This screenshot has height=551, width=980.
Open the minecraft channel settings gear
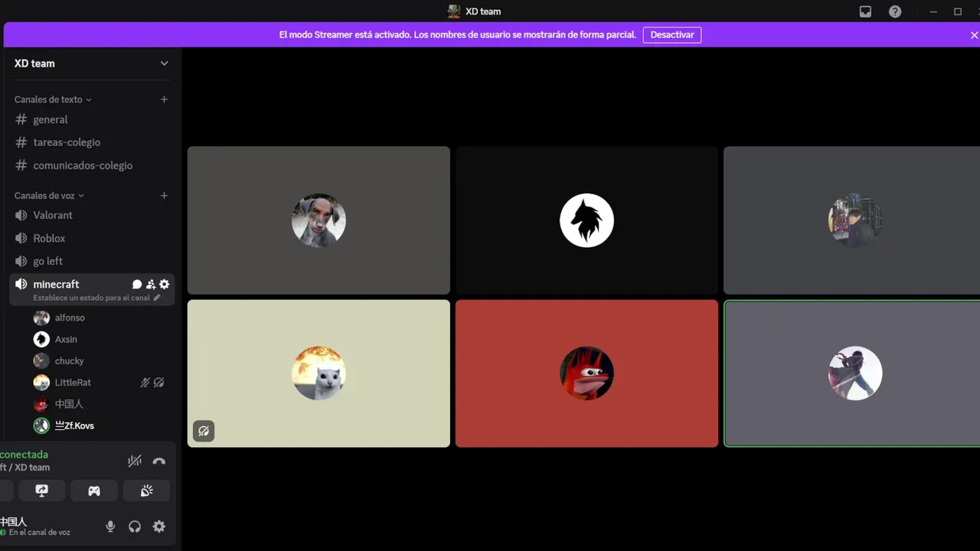(164, 284)
